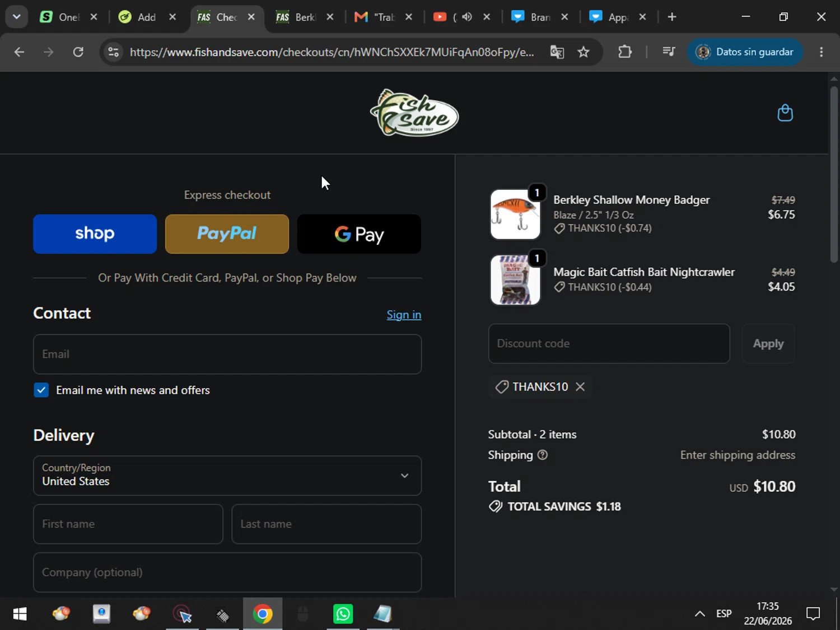
Task: Close the Chec checkout tab
Action: point(251,17)
